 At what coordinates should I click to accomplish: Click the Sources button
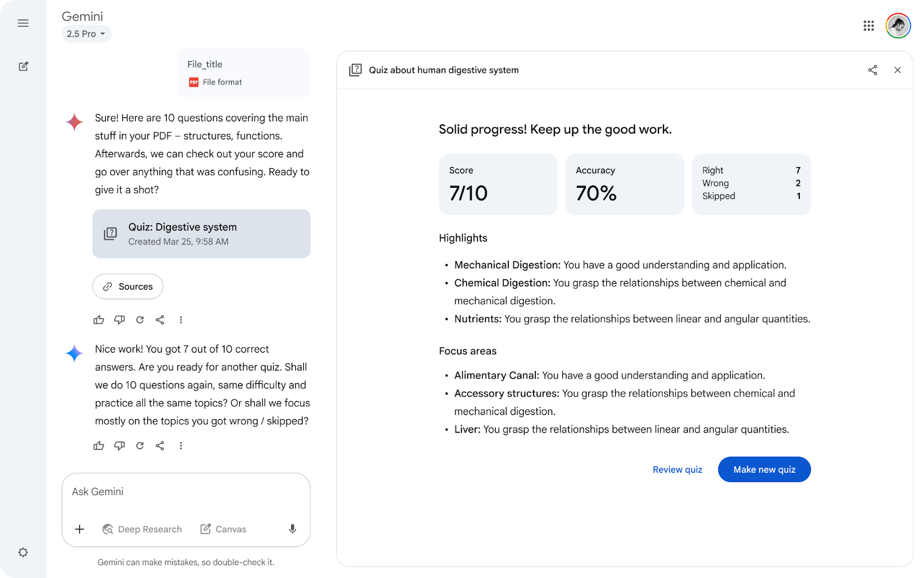pyautogui.click(x=128, y=287)
